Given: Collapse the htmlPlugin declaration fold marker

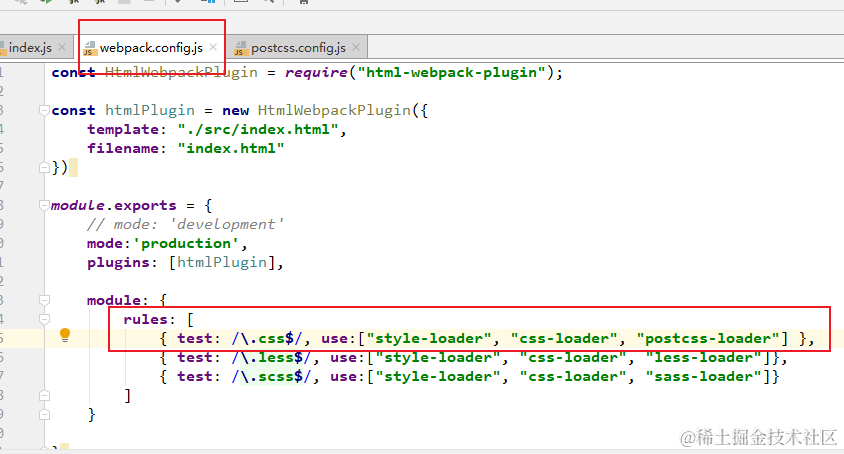Looking at the screenshot, I should pyautogui.click(x=44, y=110).
